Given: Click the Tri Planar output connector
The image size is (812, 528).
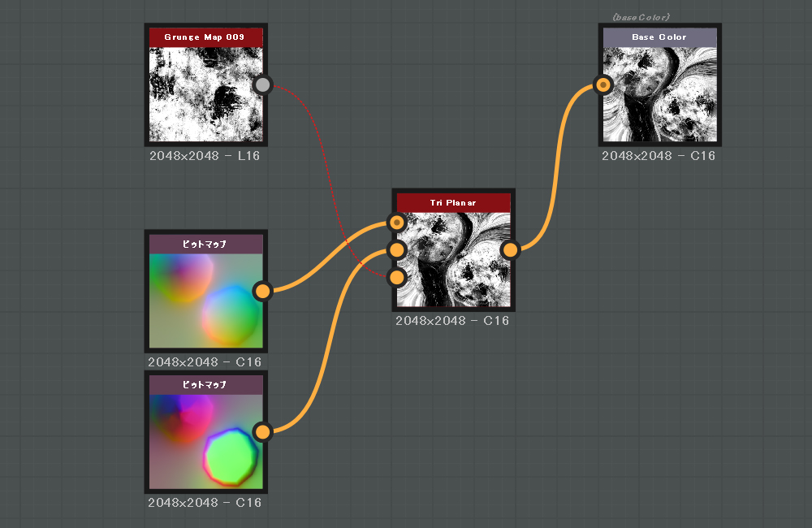Looking at the screenshot, I should click(x=510, y=250).
